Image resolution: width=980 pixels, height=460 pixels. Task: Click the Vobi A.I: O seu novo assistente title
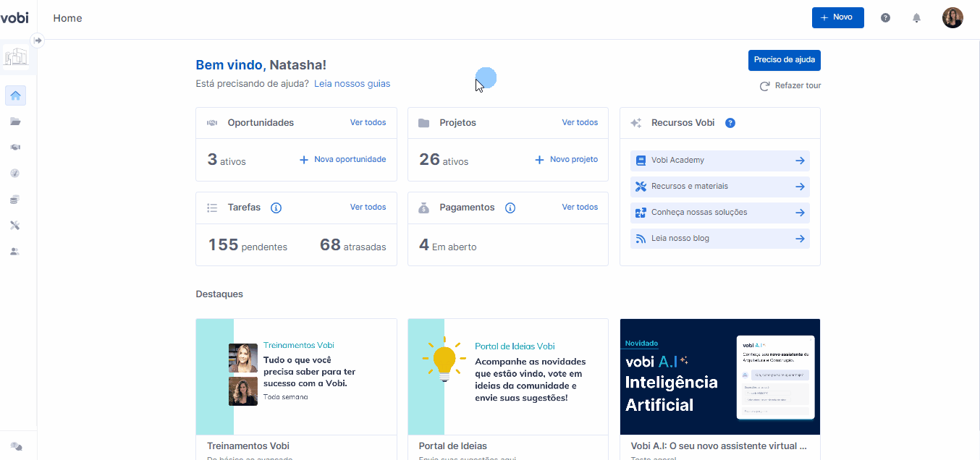[x=719, y=446]
